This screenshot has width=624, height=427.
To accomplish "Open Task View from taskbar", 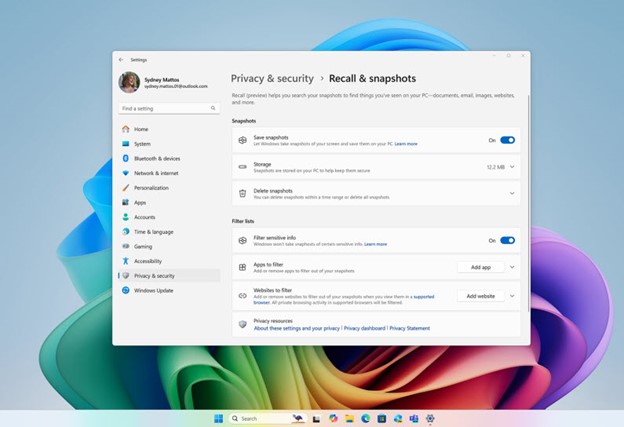I will click(316, 419).
